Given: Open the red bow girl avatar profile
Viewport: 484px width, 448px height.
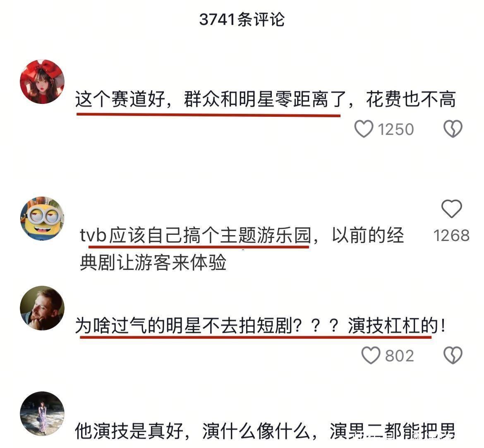Looking at the screenshot, I should (x=42, y=82).
